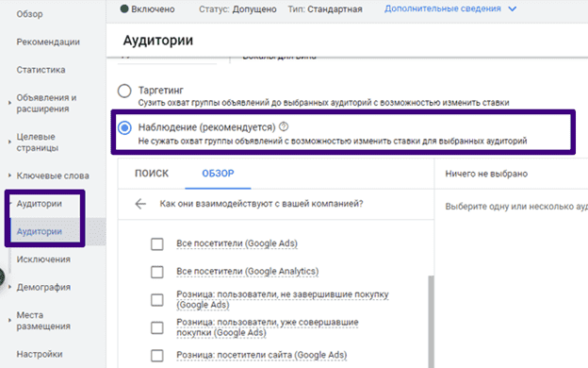588x368 pixels.
Task: Switch to the ПОИСК tab
Action: point(152,174)
